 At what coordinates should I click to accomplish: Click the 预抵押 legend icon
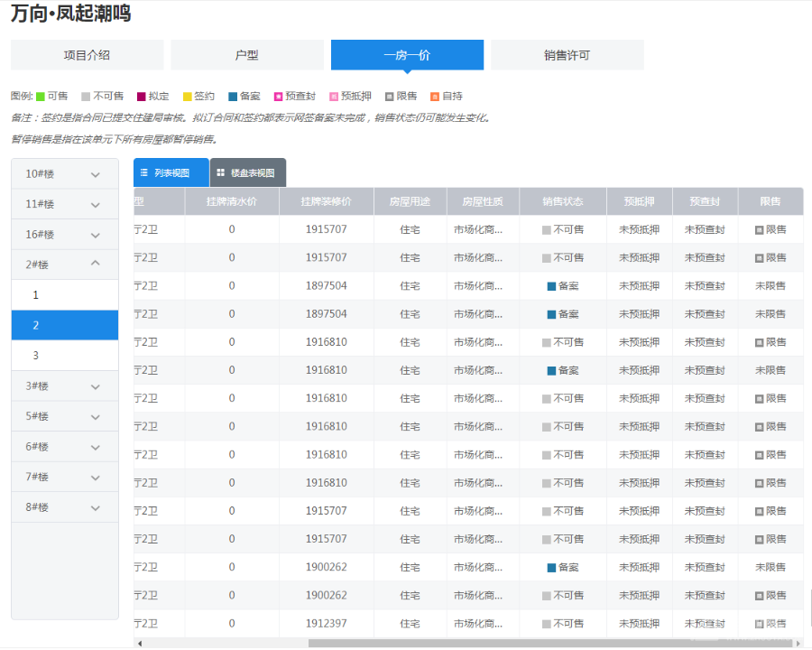click(334, 97)
